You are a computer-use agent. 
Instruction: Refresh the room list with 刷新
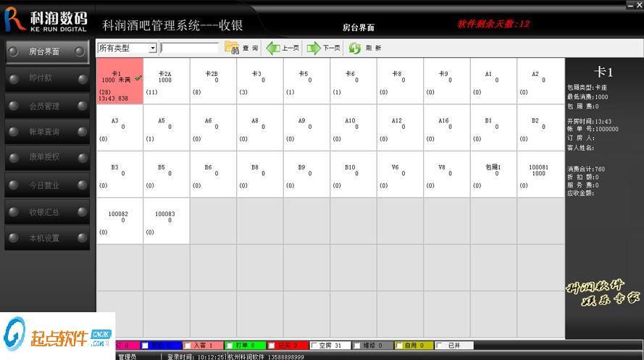click(365, 48)
